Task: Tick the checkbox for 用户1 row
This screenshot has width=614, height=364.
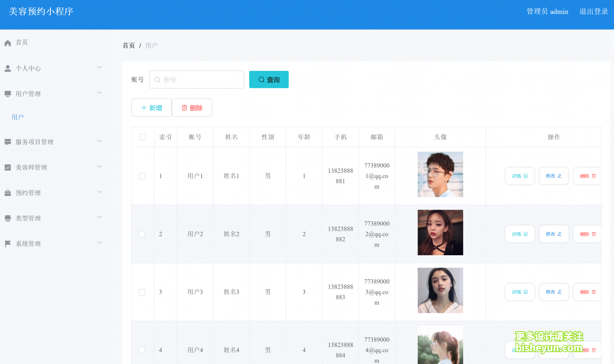Action: [142, 176]
